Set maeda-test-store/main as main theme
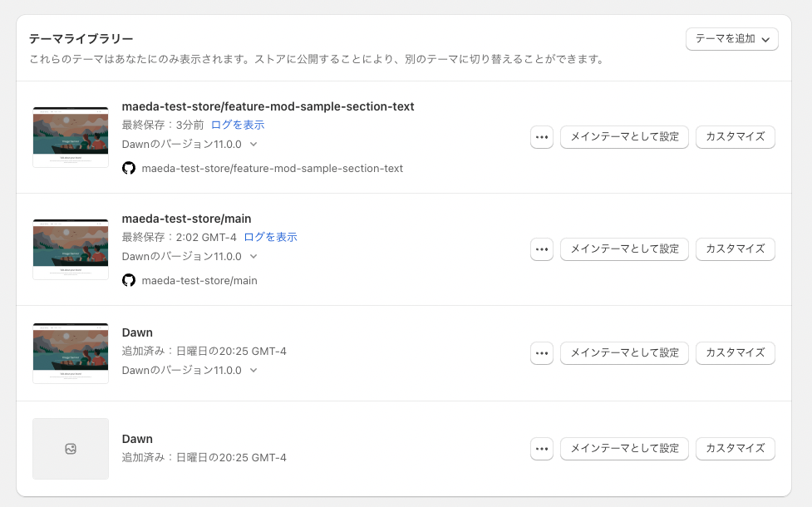The image size is (812, 507). point(624,249)
